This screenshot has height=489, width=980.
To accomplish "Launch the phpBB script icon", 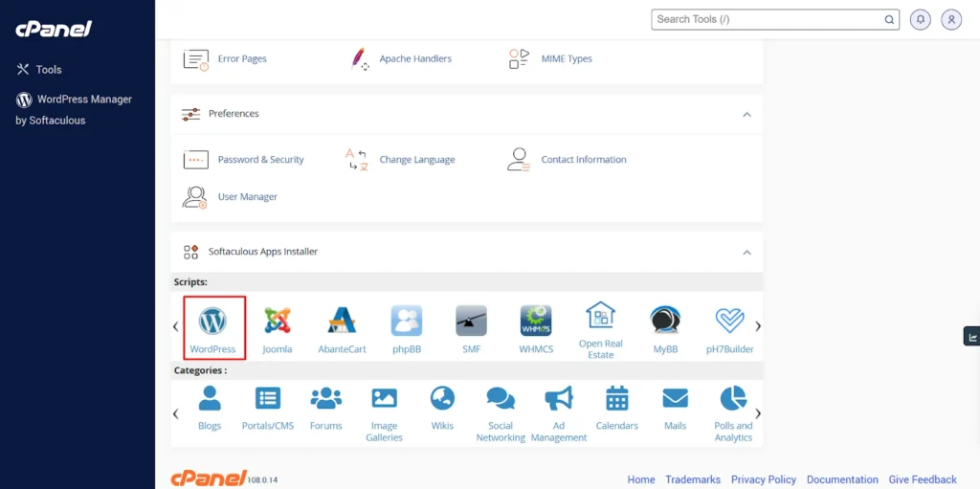I will coord(407,321).
